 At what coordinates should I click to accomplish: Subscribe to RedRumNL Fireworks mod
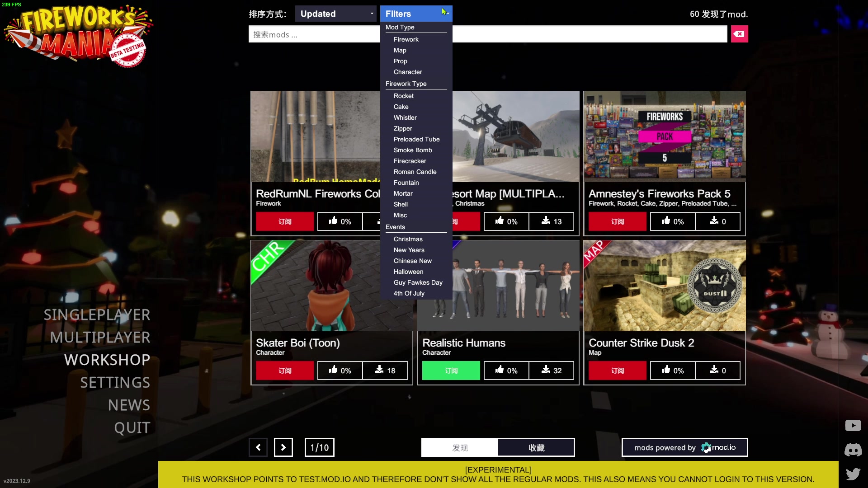click(285, 221)
